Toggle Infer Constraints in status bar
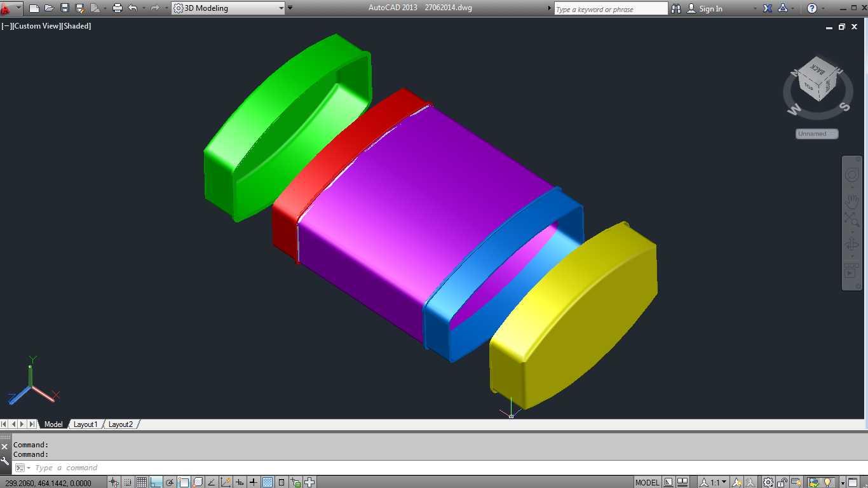868x488 pixels. (114, 482)
